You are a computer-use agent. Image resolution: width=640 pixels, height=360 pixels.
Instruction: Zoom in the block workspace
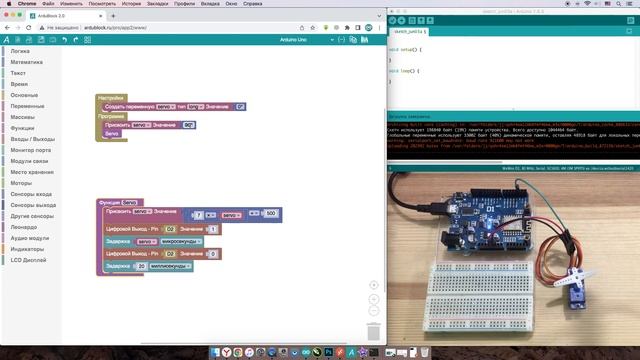coord(373,299)
